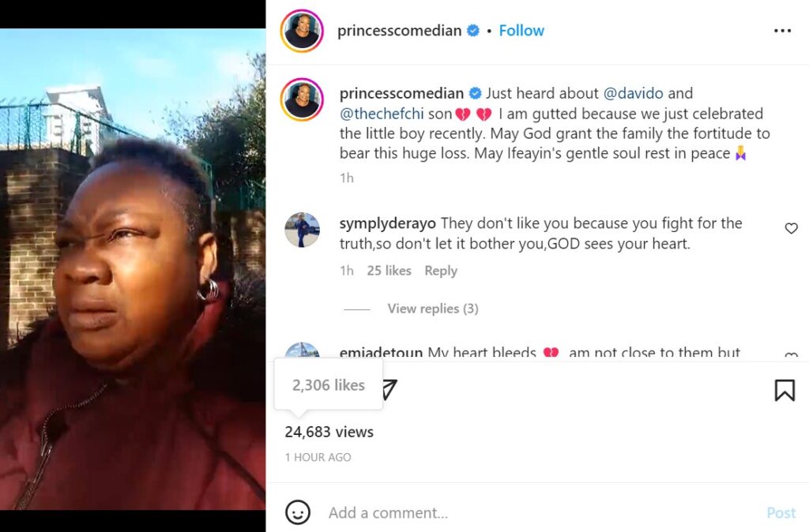This screenshot has height=532, width=809.
Task: Reply to symplyderayo's comment
Action: 441,271
